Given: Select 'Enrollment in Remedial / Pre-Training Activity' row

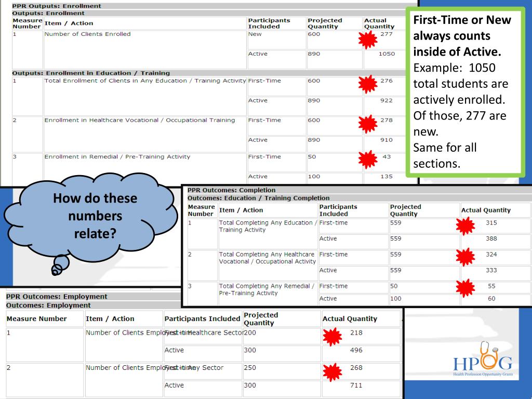Looking at the screenshot, I should tap(117, 157).
